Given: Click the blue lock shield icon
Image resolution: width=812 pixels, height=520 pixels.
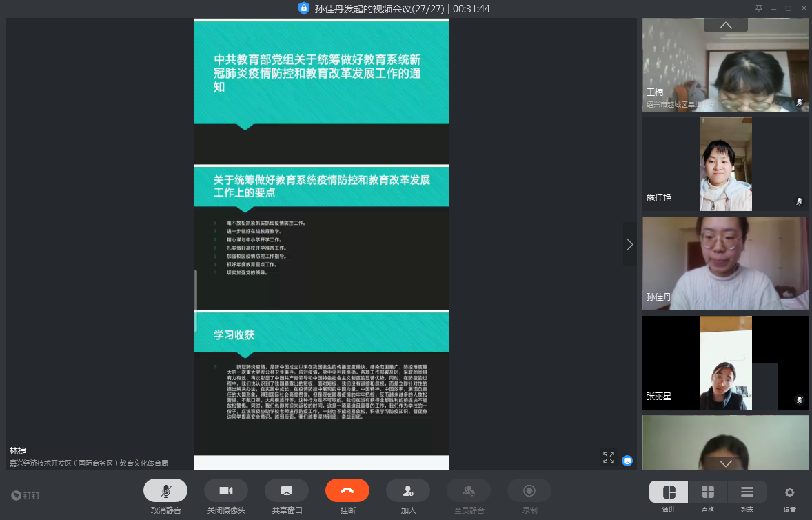Looking at the screenshot, I should tap(303, 8).
